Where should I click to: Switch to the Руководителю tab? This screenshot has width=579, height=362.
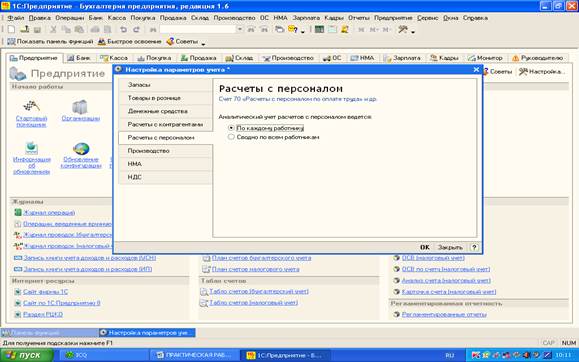[537, 58]
